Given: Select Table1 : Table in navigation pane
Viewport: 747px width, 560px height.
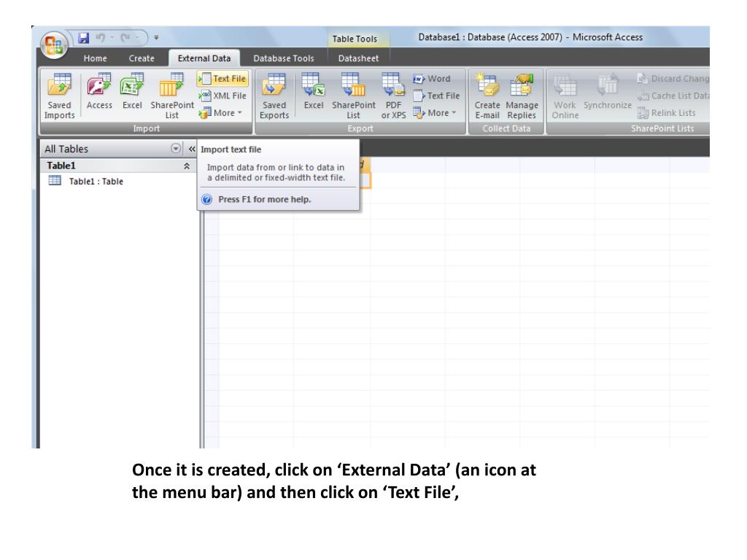Looking at the screenshot, I should 96,181.
